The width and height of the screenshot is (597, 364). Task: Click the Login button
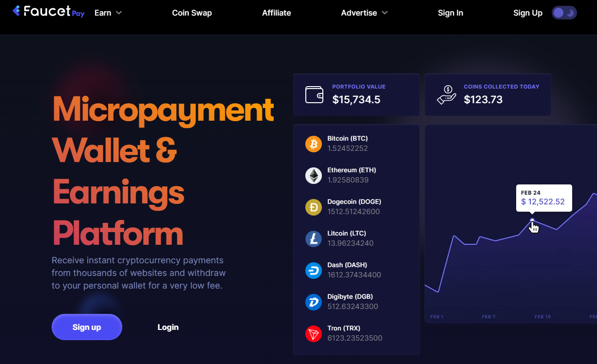coord(168,327)
